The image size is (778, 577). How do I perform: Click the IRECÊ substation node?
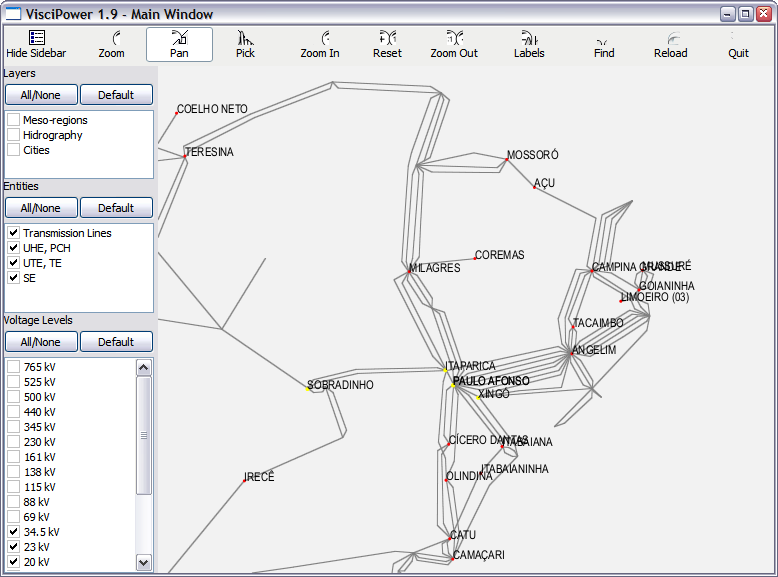pyautogui.click(x=244, y=480)
